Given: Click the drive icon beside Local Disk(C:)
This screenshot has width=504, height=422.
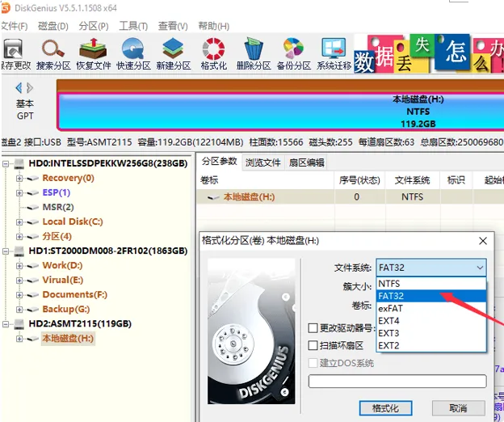Looking at the screenshot, I should pos(33,222).
